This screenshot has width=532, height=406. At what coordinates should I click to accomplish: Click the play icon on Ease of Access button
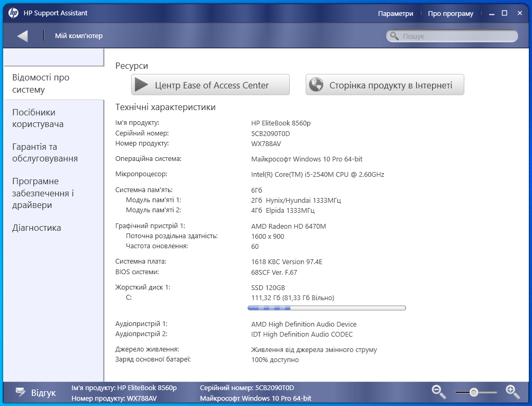pos(141,85)
